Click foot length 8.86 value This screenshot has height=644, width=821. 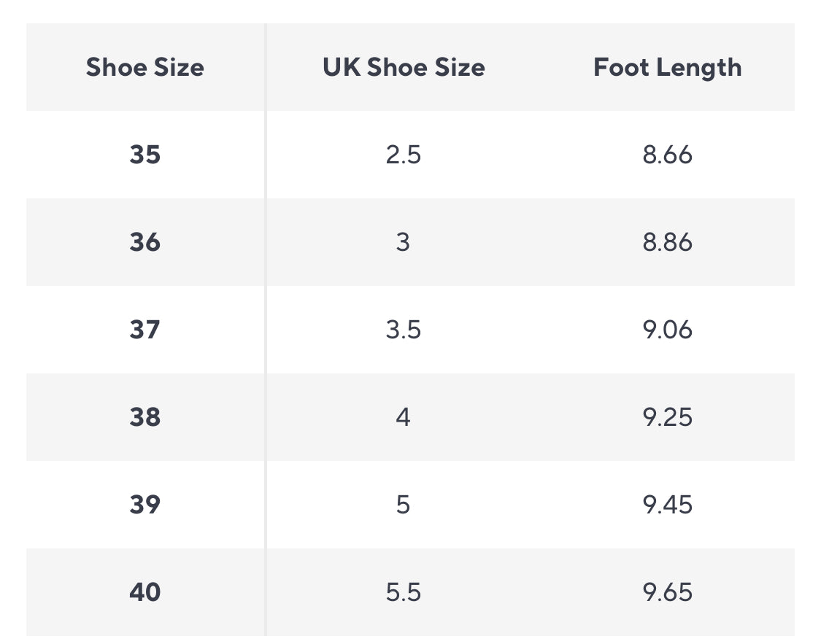[667, 242]
